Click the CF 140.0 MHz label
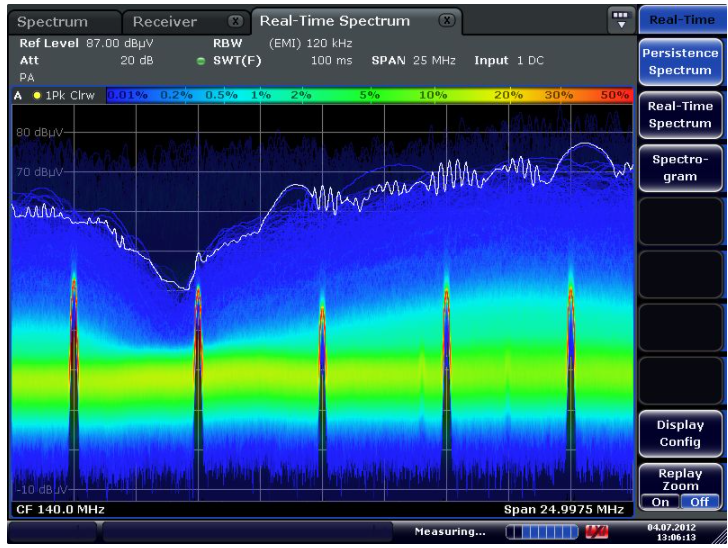This screenshot has width=728, height=548. click(x=60, y=509)
